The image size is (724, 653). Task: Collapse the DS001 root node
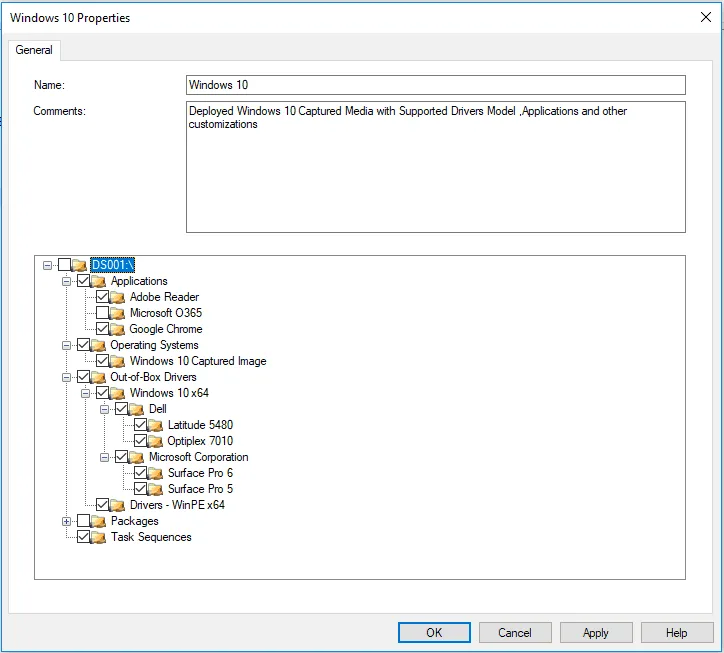[47, 266]
